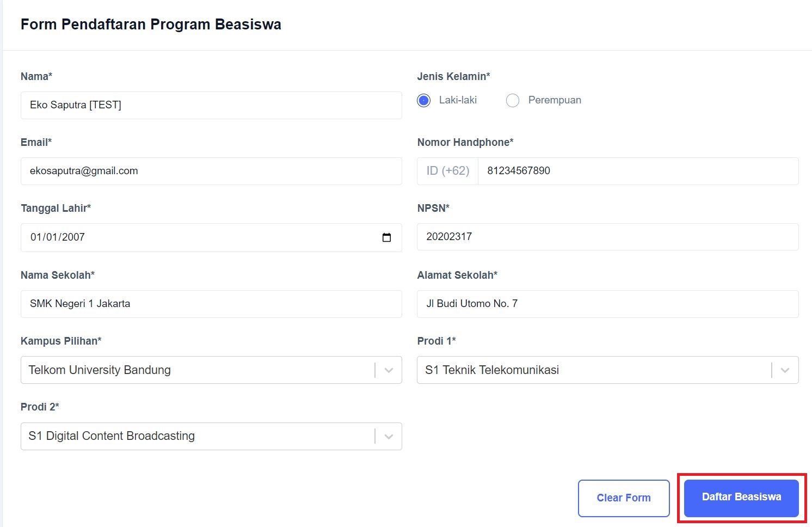This screenshot has width=812, height=527.
Task: Open the Prodi 1 dropdown
Action: 784,370
